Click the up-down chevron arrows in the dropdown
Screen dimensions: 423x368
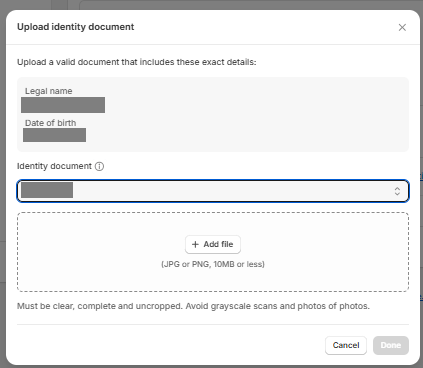point(397,191)
